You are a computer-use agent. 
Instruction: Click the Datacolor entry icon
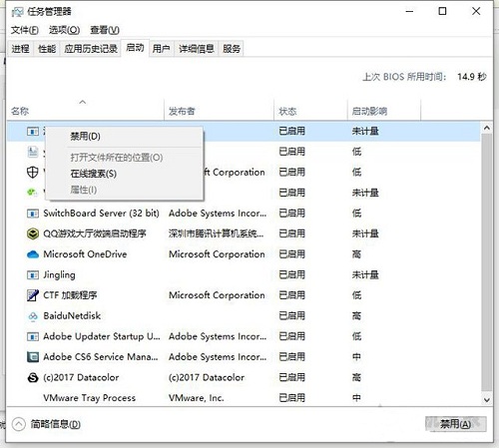pos(33,377)
